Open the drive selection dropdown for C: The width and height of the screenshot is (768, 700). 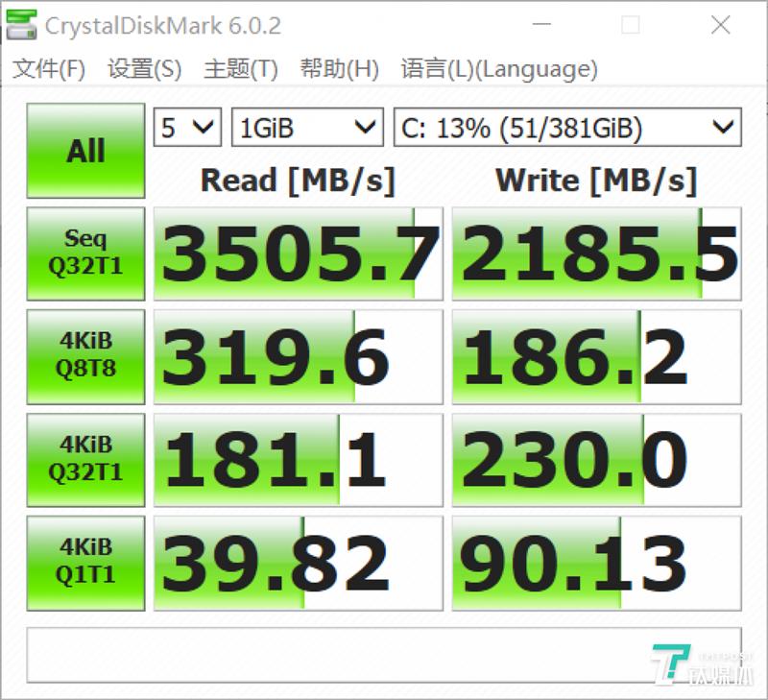point(564,127)
